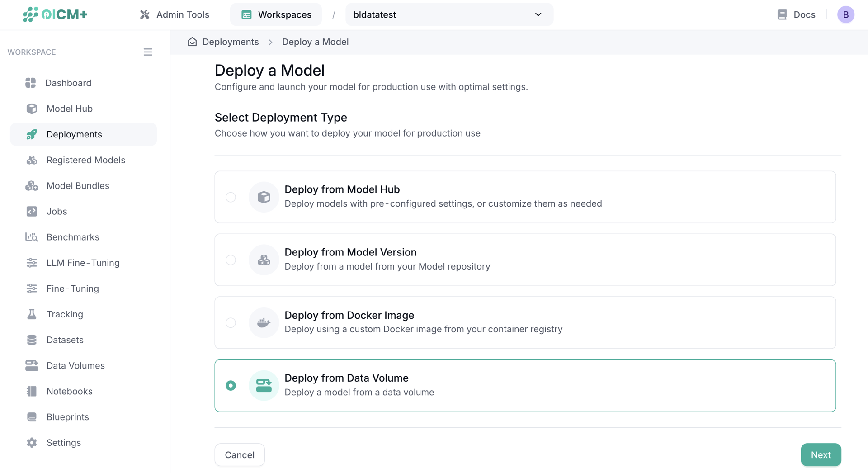This screenshot has width=868, height=473.
Task: Click the Next button
Action: tap(821, 454)
